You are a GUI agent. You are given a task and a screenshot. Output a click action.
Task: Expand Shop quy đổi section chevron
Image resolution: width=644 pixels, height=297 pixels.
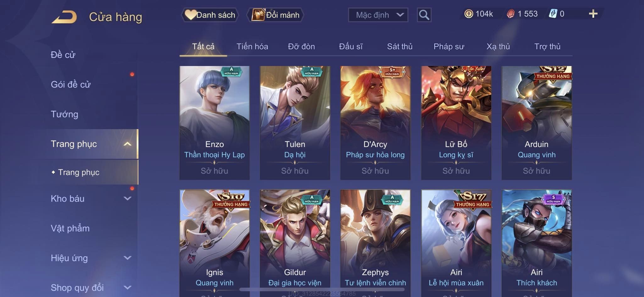pyautogui.click(x=127, y=287)
